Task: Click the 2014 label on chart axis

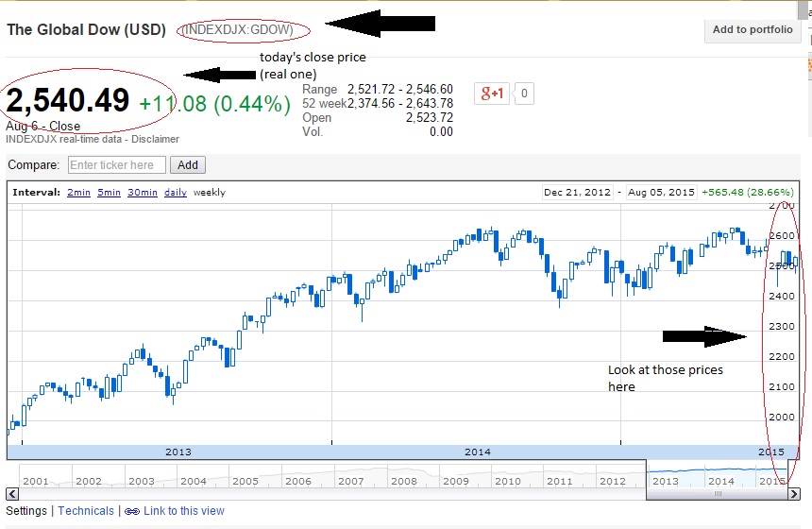Action: click(x=478, y=452)
